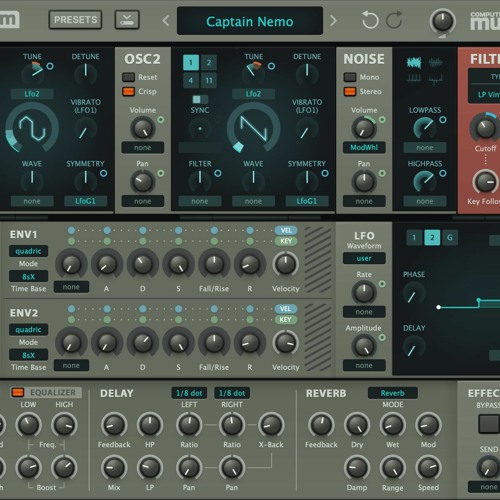Open Reverb mode dropdown
Viewport: 500px width, 500px height.
tap(393, 393)
